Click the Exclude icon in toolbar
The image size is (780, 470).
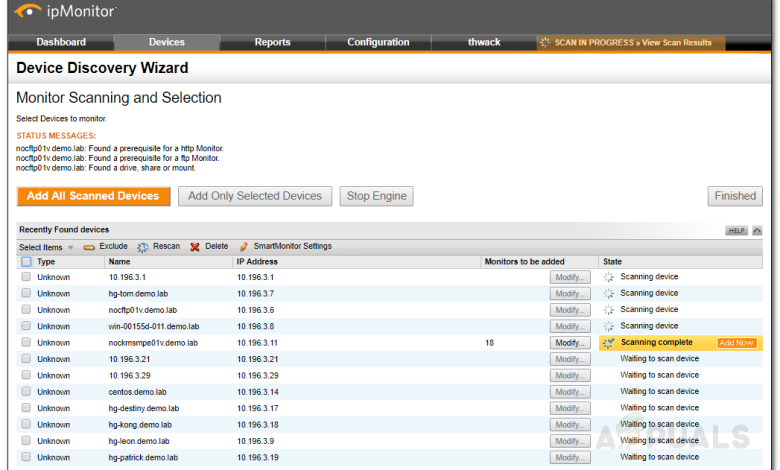pos(89,247)
